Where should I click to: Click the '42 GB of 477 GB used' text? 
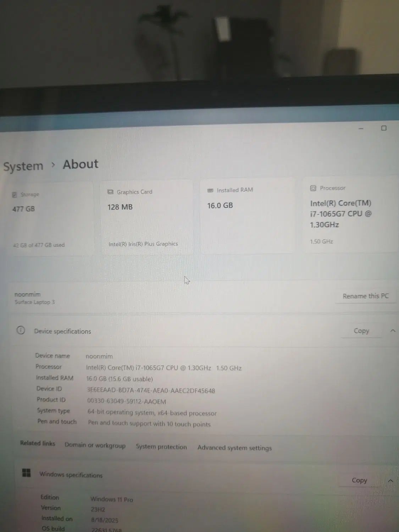(39, 245)
